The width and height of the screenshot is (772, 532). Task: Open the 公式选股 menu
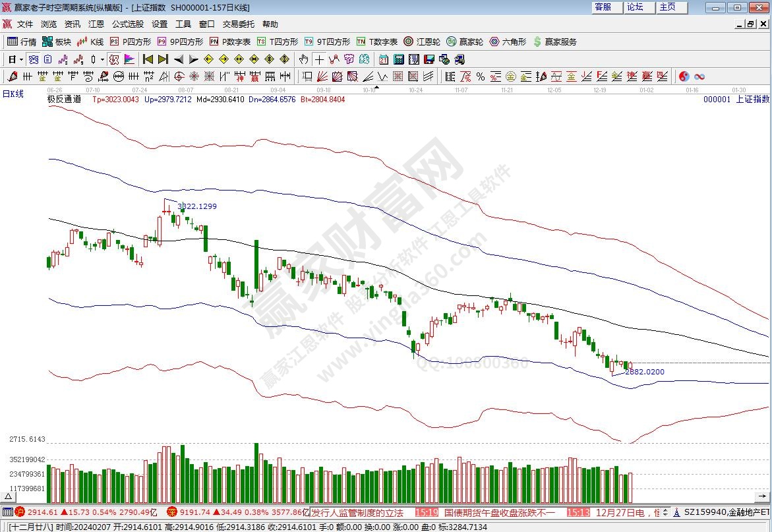pyautogui.click(x=127, y=24)
